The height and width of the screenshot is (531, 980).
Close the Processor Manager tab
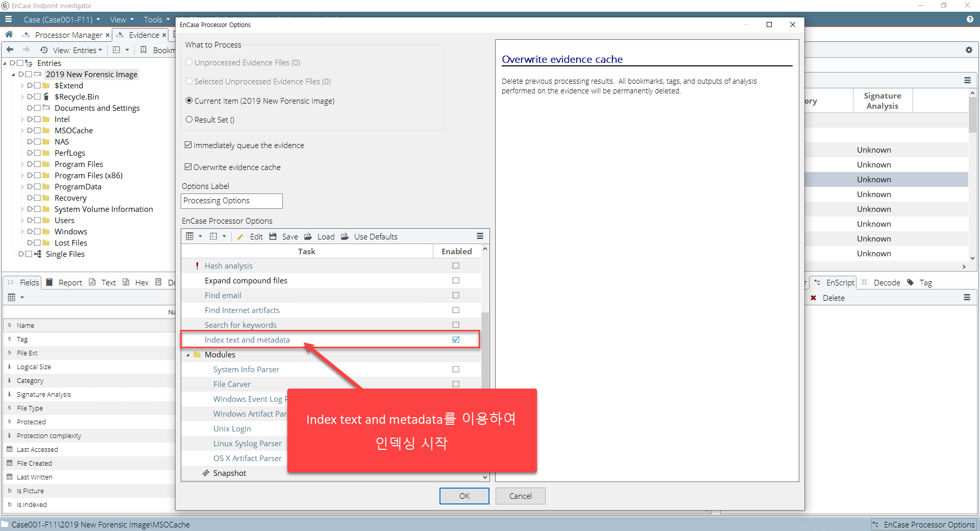click(107, 35)
